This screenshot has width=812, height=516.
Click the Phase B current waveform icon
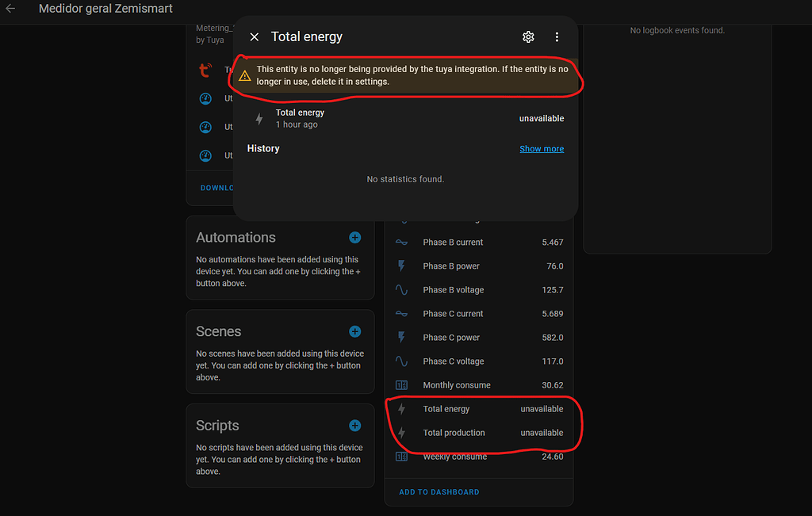(402, 242)
